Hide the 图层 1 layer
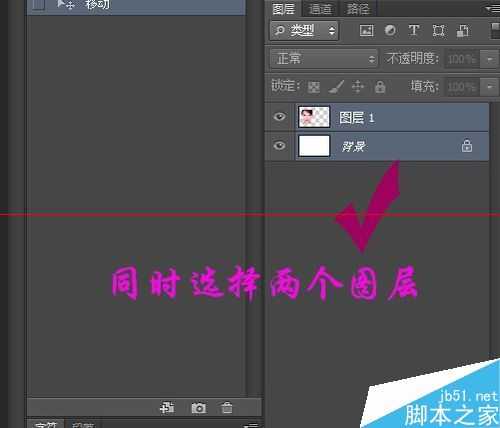This screenshot has height=428, width=500. (279, 117)
